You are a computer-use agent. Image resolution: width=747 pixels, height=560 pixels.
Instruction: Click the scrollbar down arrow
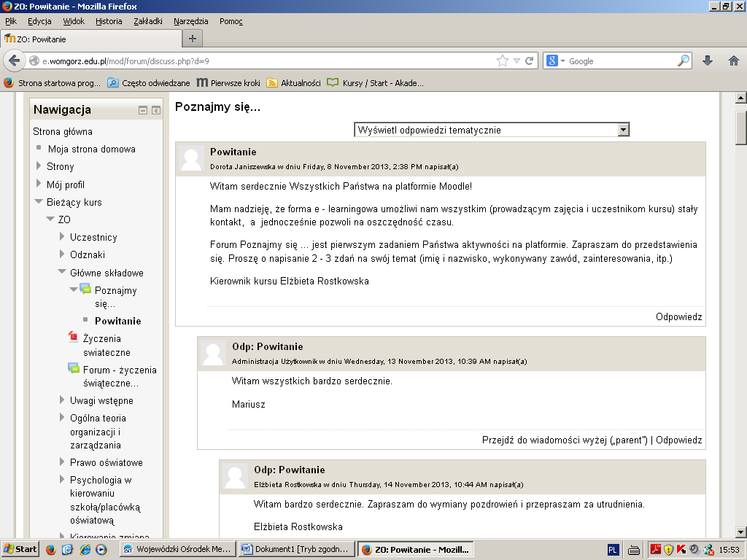point(741,532)
